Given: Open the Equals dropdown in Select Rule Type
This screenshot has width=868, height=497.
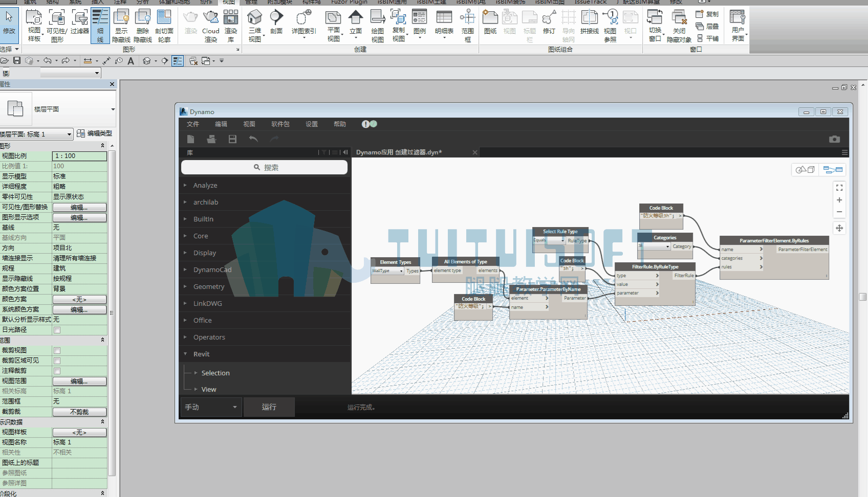Looking at the screenshot, I should 549,240.
